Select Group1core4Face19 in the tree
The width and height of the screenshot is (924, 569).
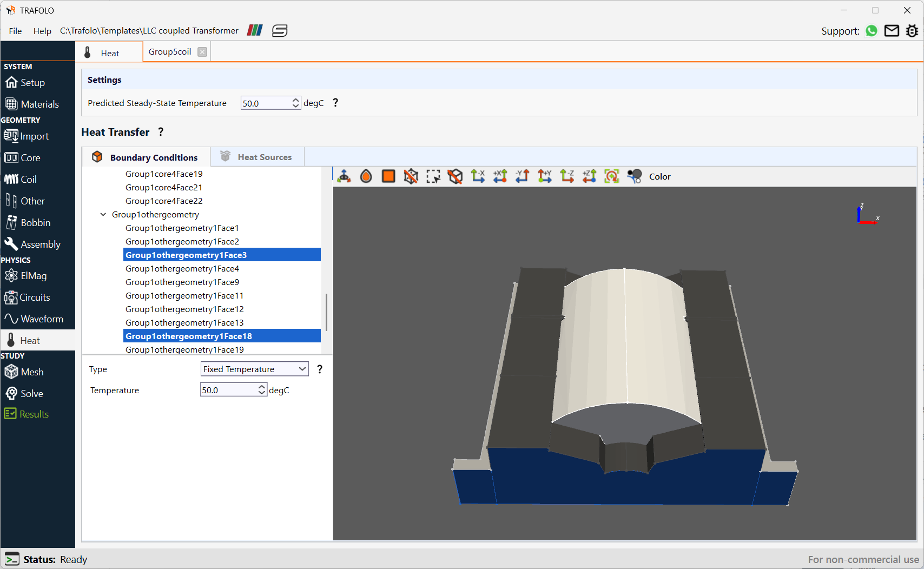click(x=164, y=174)
